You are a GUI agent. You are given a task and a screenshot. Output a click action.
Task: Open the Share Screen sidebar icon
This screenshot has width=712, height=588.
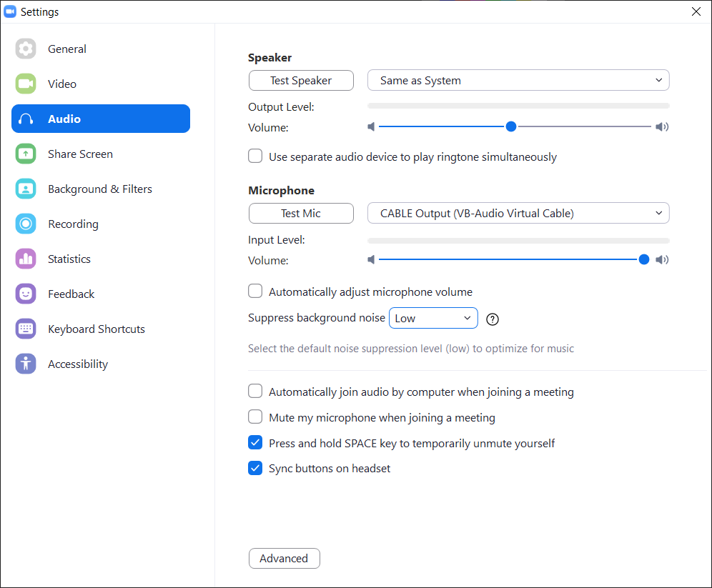[26, 154]
